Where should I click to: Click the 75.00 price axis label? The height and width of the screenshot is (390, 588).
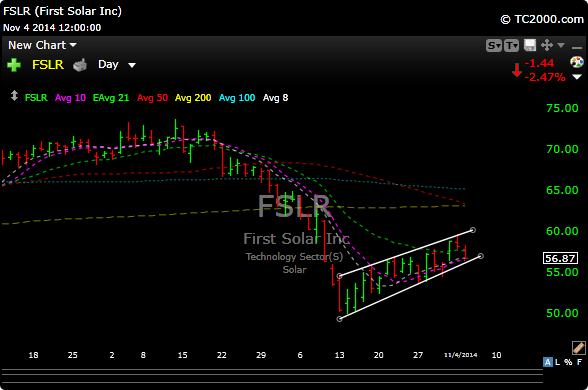pos(562,108)
